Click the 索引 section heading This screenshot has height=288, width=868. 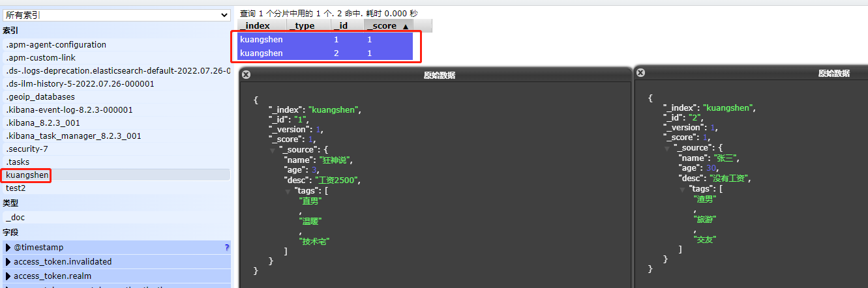(10, 31)
